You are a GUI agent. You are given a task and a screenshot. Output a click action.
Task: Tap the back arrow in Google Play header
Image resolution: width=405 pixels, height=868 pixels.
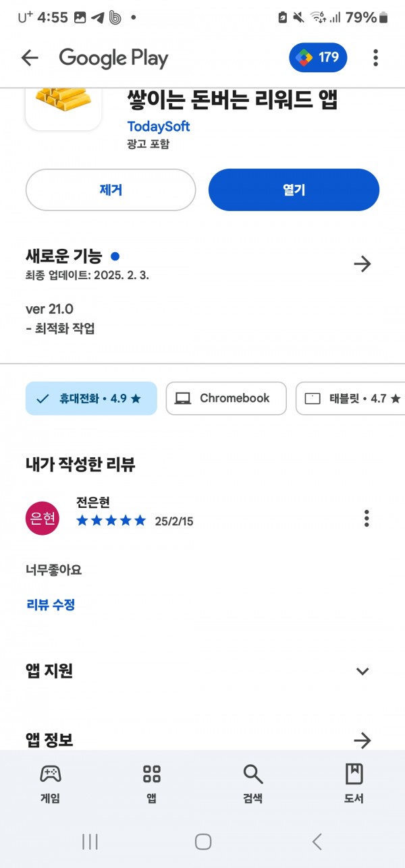[30, 58]
